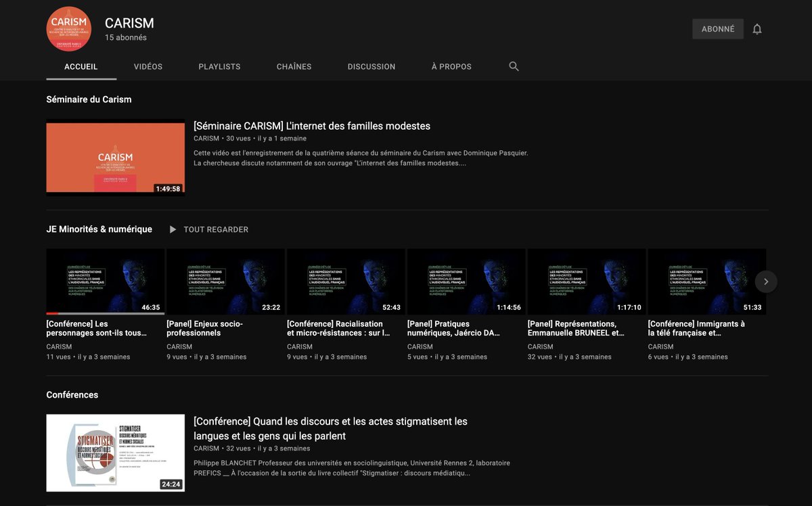Image resolution: width=812 pixels, height=506 pixels.
Task: Click the Philippe BLANCHET description text
Action: click(x=352, y=468)
